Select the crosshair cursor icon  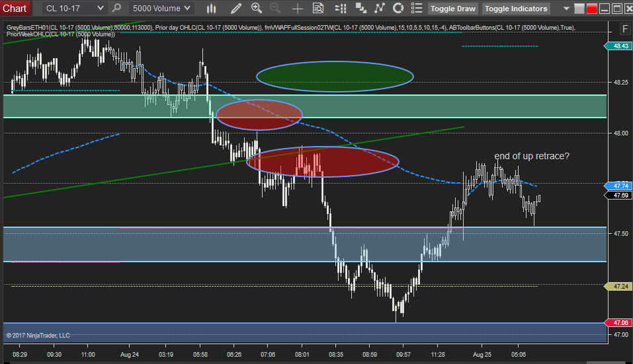[298, 9]
